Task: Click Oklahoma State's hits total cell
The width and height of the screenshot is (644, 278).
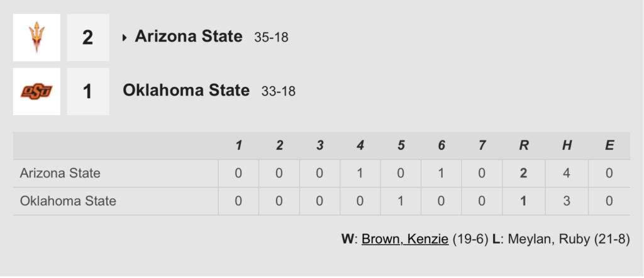Action: coord(567,201)
